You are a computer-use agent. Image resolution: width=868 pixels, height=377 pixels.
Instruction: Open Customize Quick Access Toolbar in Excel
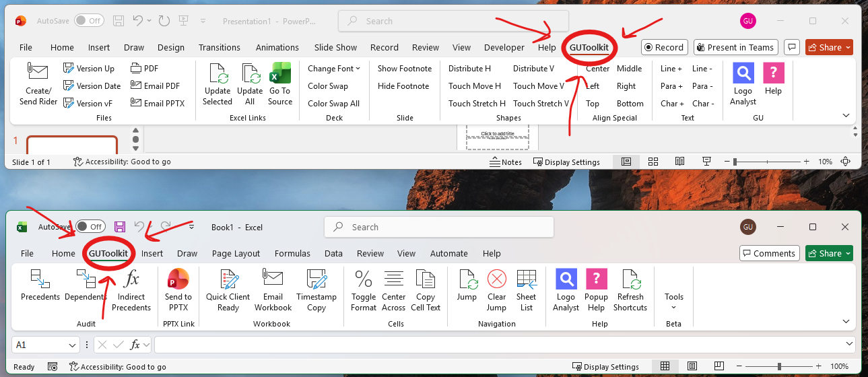(191, 227)
